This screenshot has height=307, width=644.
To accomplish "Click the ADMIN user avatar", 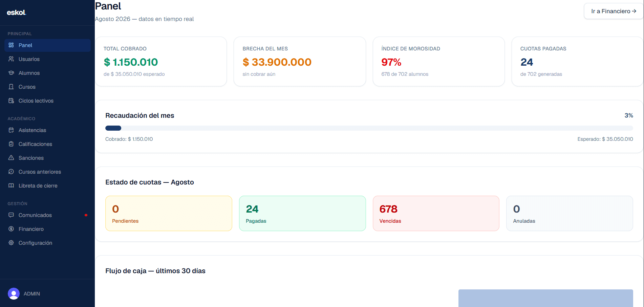I will coord(14,293).
